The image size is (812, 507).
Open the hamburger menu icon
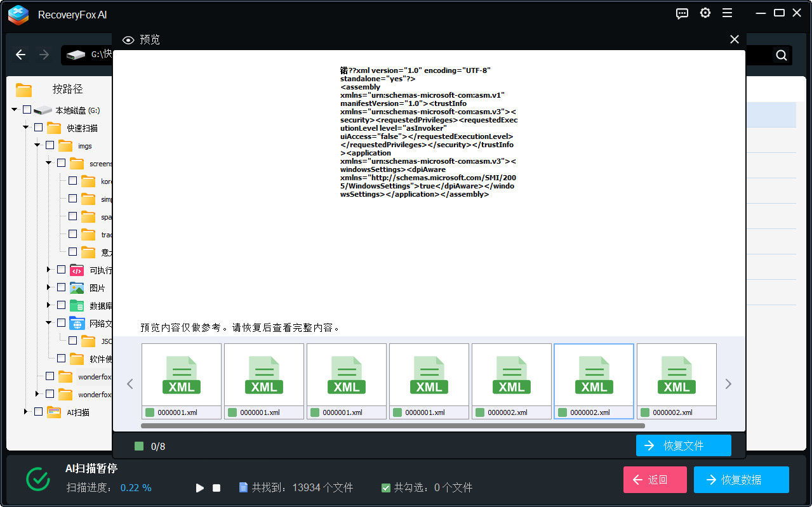(727, 13)
